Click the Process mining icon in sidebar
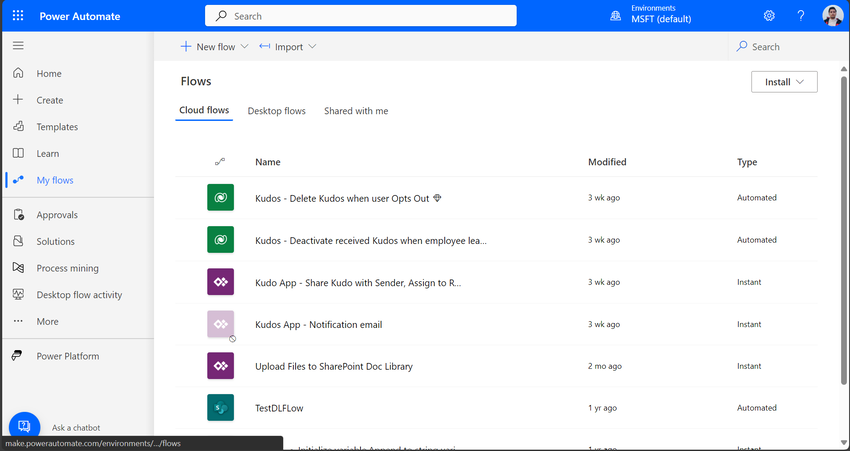The width and height of the screenshot is (850, 451). (18, 268)
